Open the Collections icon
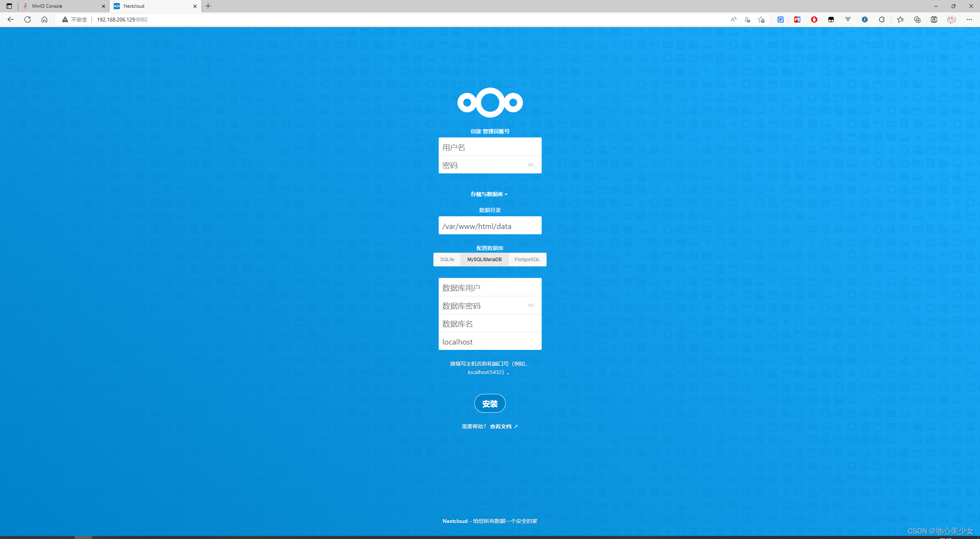 [x=917, y=20]
